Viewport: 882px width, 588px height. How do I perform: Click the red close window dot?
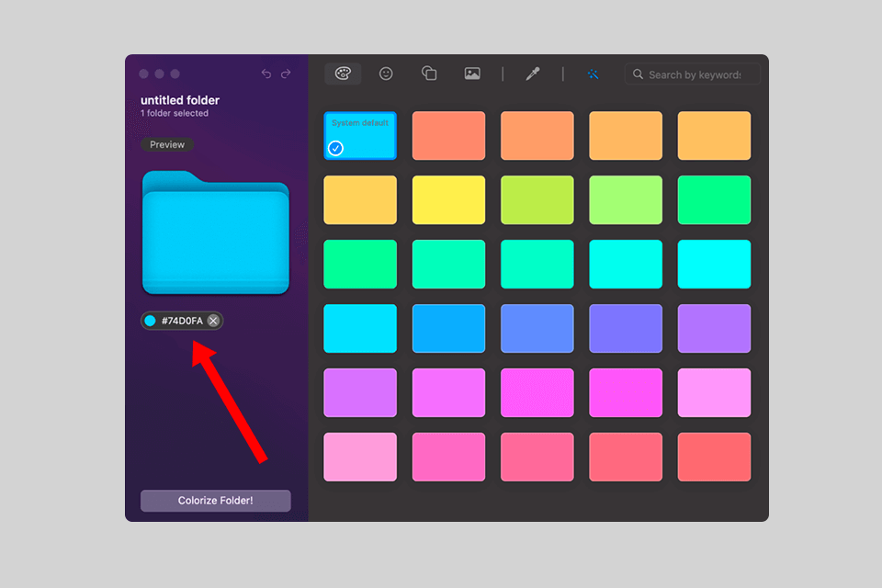coord(144,73)
